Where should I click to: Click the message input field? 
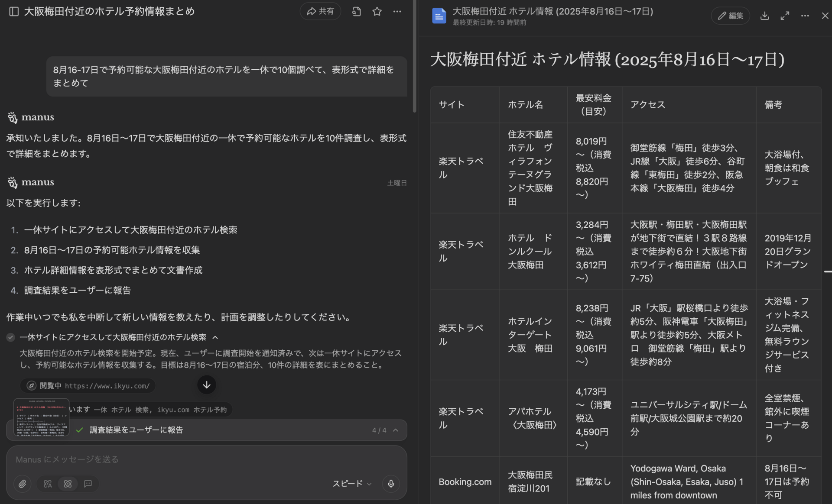point(206,459)
